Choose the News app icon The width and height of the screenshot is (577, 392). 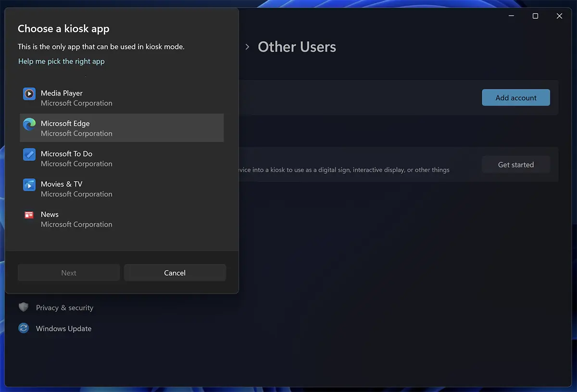(29, 215)
